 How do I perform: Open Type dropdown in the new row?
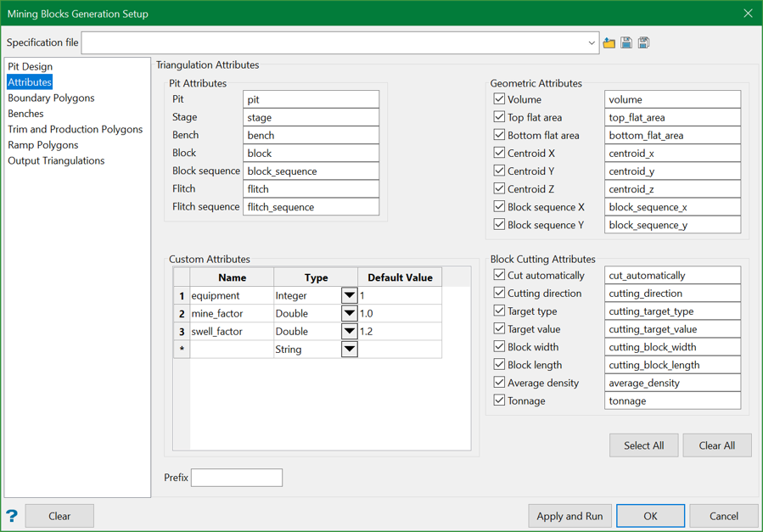349,349
